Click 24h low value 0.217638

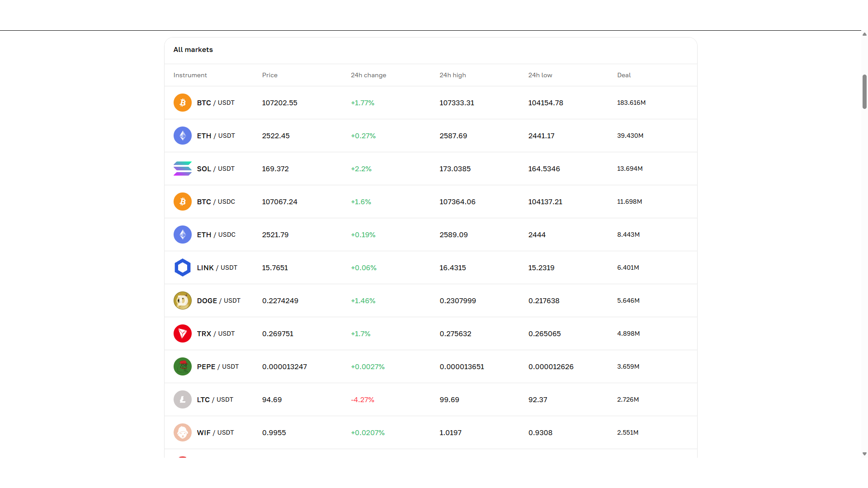point(544,300)
